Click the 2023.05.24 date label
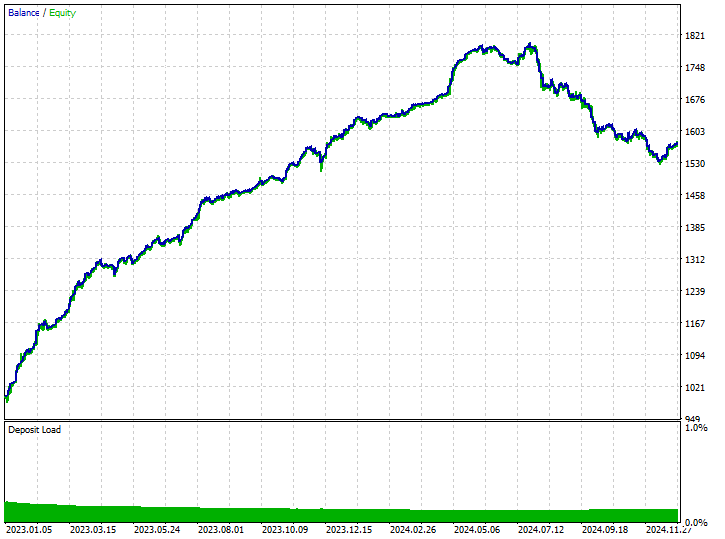The width and height of the screenshot is (725, 539). [157, 529]
